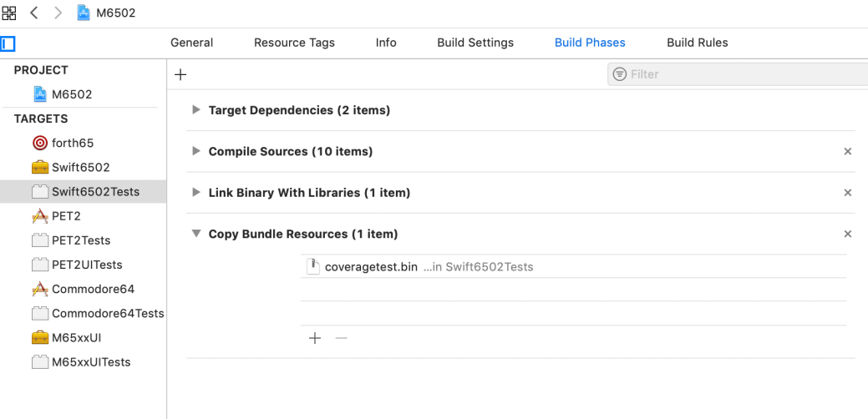This screenshot has height=419, width=868.
Task: Select the forth65 target icon
Action: tap(39, 143)
